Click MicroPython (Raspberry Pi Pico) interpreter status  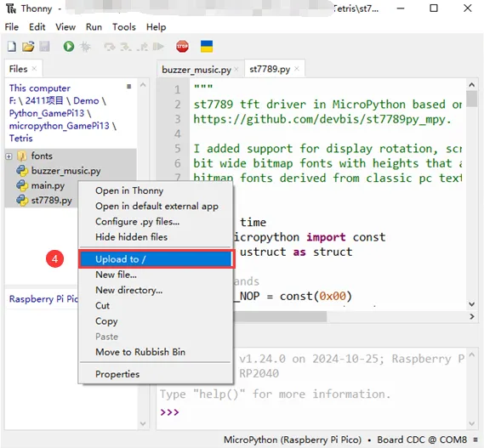click(293, 439)
